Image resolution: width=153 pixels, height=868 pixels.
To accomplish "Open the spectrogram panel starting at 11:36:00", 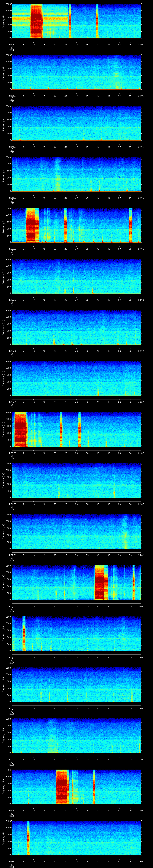I will point(77,736).
